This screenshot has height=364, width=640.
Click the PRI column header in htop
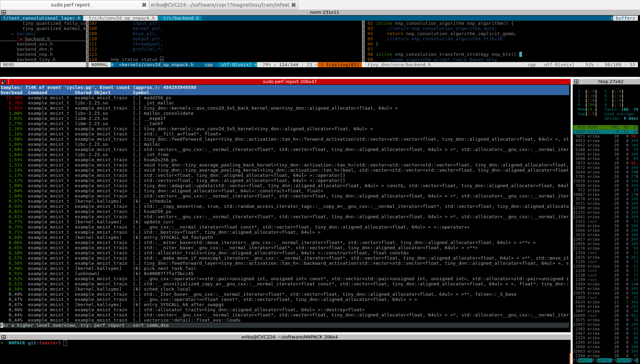[615, 128]
